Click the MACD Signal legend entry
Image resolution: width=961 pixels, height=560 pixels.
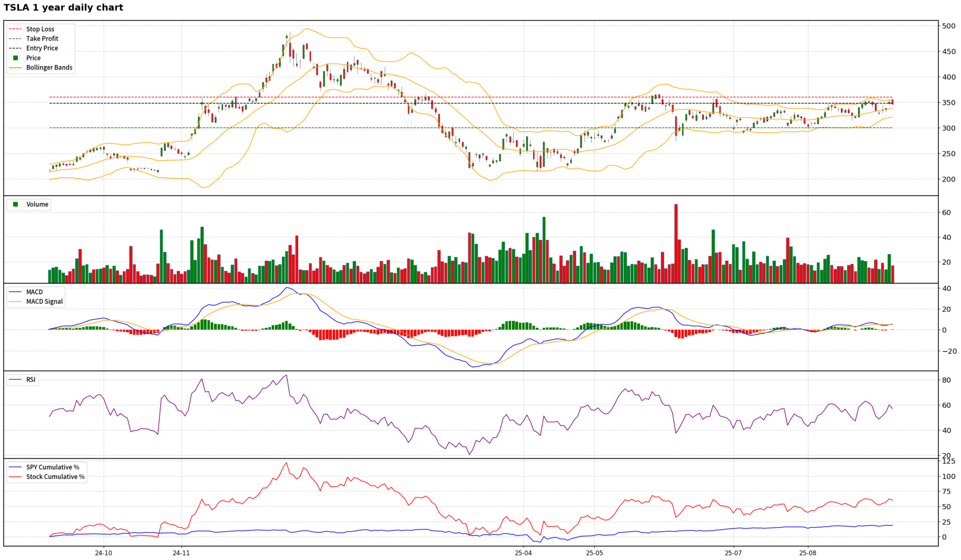point(44,301)
